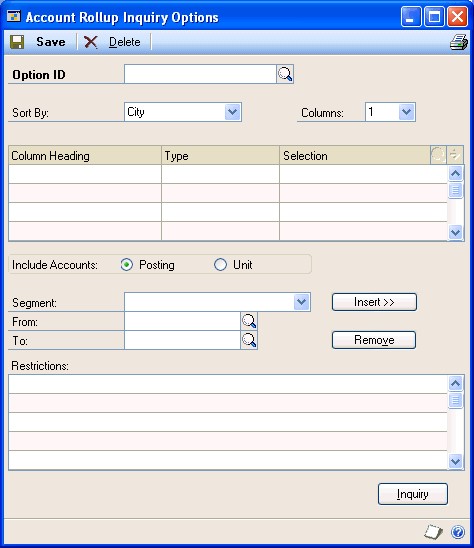Click Restrictions list scroll down arrow
This screenshot has width=474, height=548.
point(455,461)
